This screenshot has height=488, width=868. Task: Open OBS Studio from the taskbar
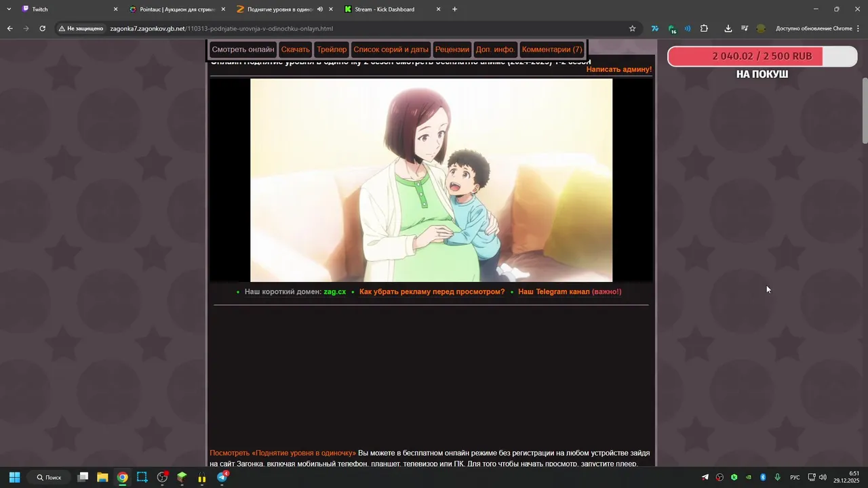coord(162,477)
